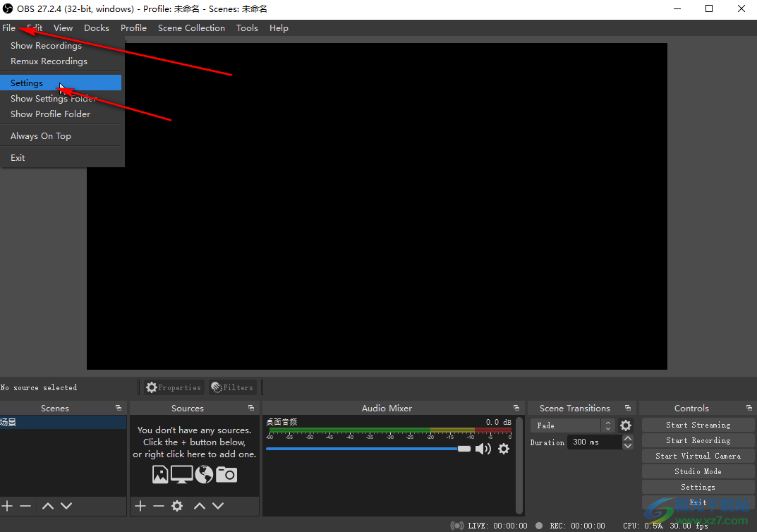Viewport: 757px width, 532px height.
Task: Click the black preview canvas
Action: click(x=377, y=206)
